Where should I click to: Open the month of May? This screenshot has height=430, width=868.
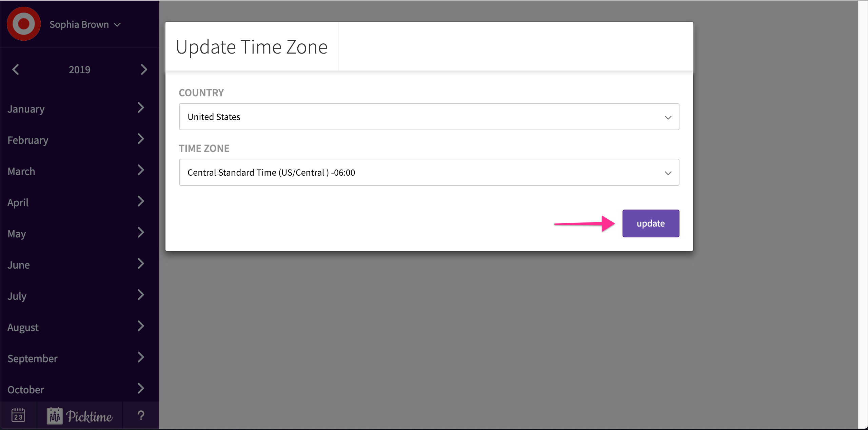[x=17, y=234]
